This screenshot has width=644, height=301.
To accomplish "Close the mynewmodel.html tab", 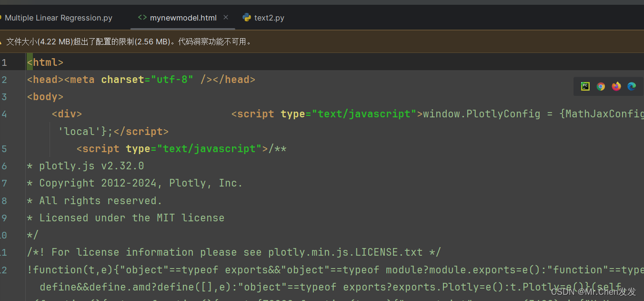I will coord(226,17).
